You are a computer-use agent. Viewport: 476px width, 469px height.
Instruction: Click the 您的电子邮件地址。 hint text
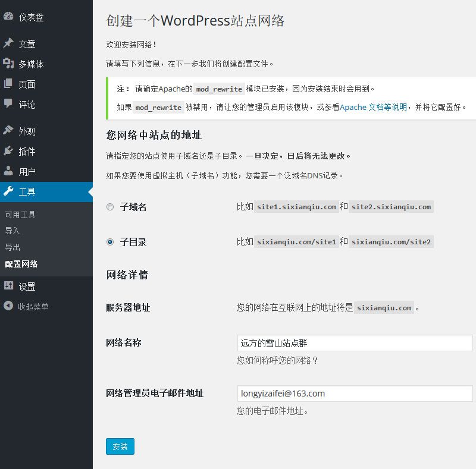coord(273,411)
